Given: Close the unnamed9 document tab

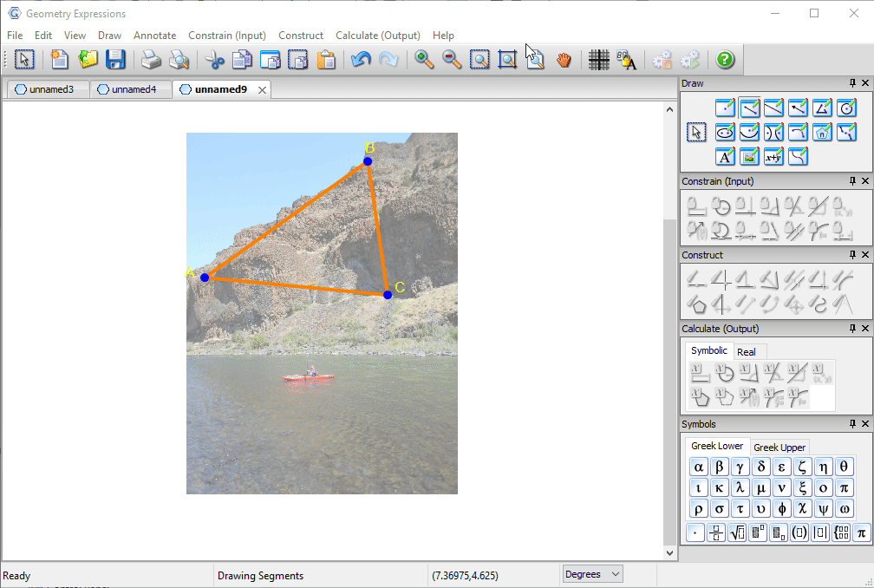Looking at the screenshot, I should [262, 89].
